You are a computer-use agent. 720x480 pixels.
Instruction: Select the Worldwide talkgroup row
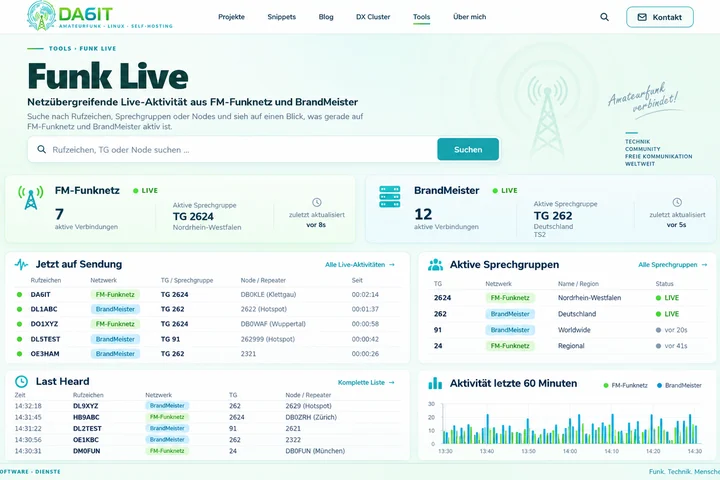(x=568, y=330)
